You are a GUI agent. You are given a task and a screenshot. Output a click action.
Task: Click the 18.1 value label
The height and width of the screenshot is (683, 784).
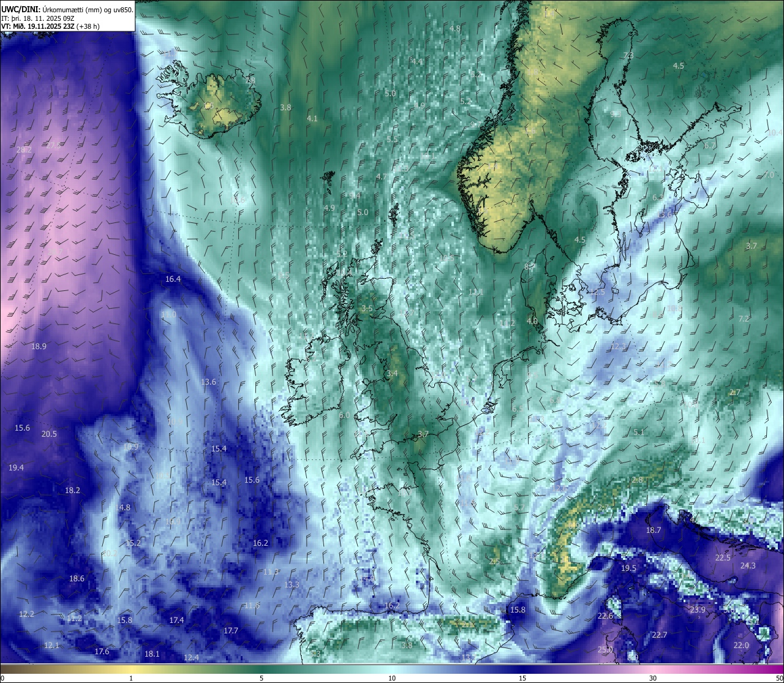[152, 654]
